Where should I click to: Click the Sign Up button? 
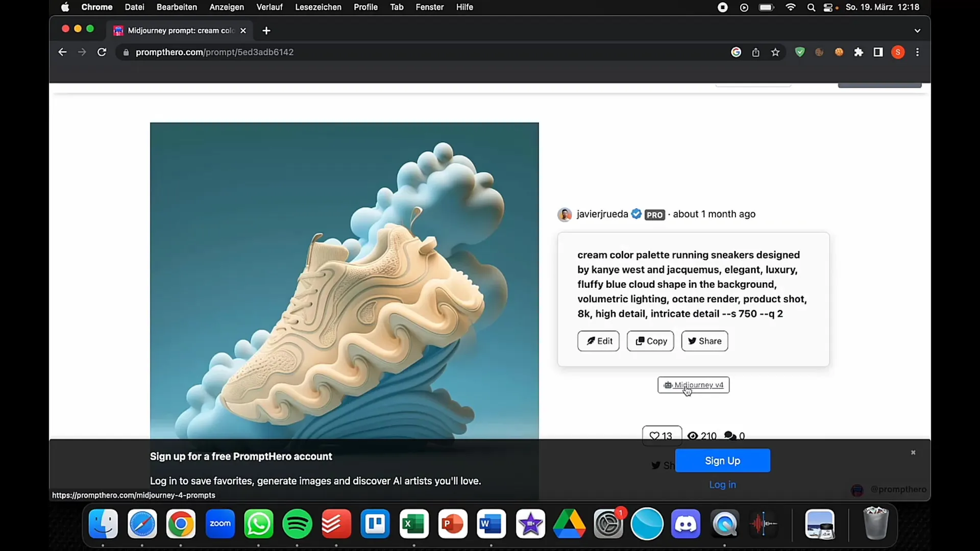[722, 460]
